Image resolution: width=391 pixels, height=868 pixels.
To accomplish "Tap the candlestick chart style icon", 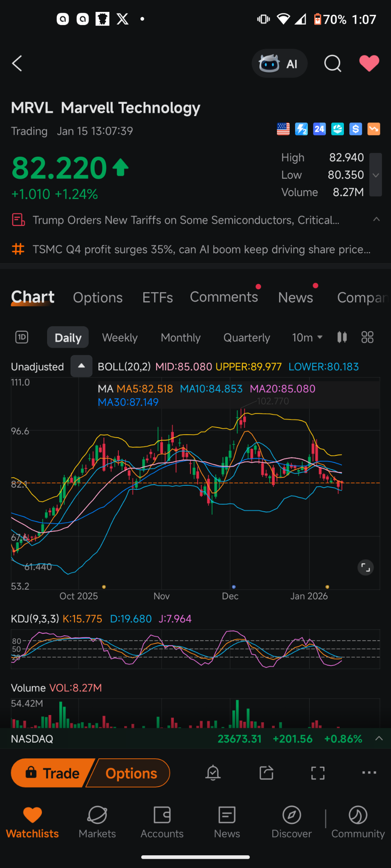I will tap(342, 337).
